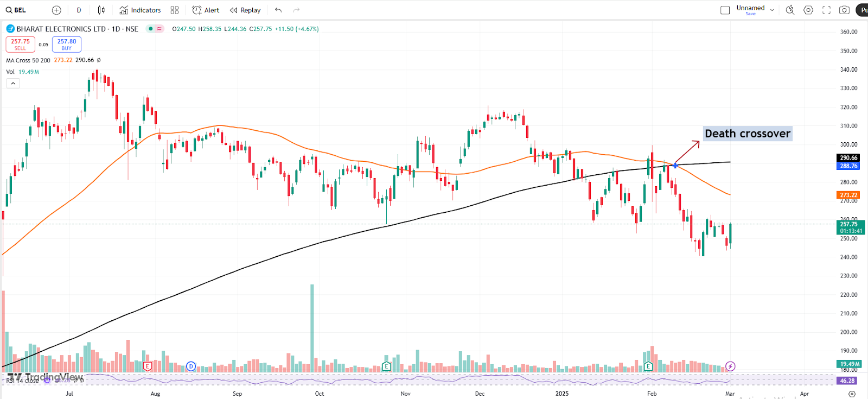Click the blue D dividend marker
The width and height of the screenshot is (868, 399).
click(190, 366)
